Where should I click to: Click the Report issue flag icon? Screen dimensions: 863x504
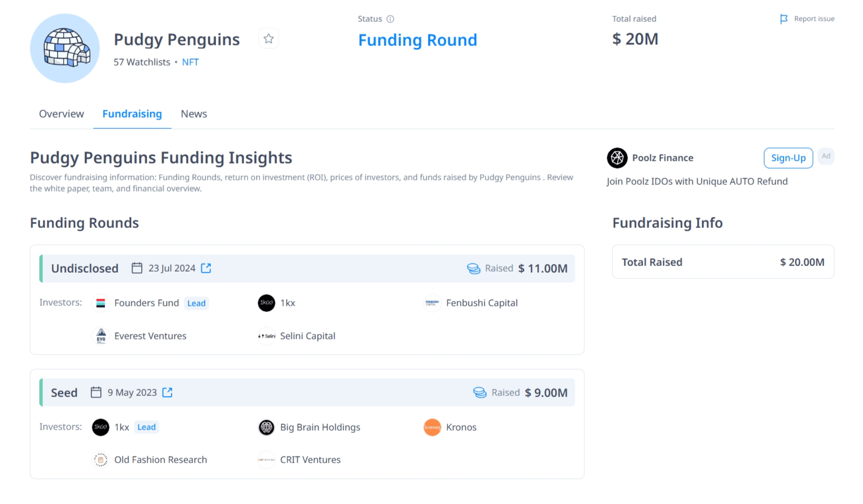click(783, 19)
